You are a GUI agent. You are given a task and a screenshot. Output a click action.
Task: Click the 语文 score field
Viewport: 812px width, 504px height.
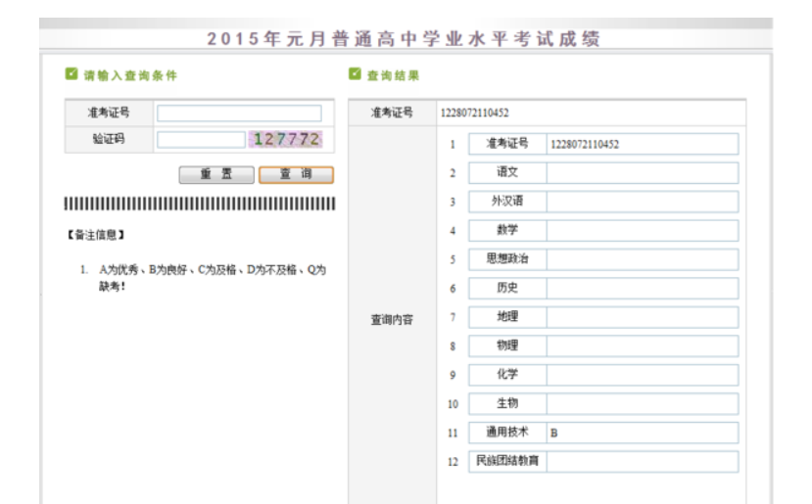click(642, 173)
